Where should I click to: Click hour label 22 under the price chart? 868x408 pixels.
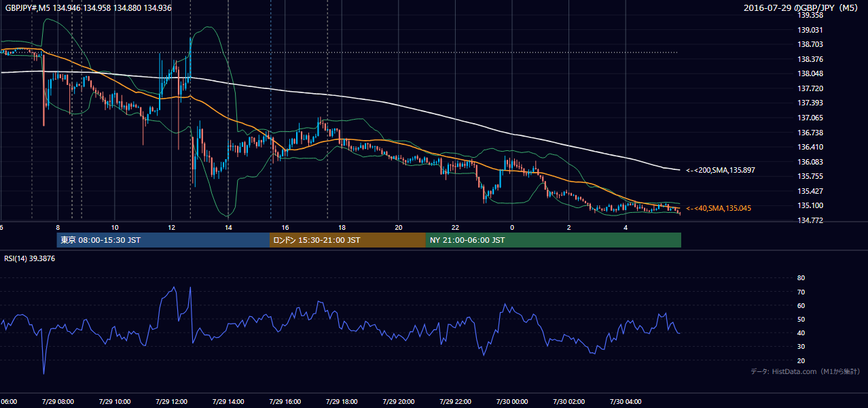pos(455,228)
